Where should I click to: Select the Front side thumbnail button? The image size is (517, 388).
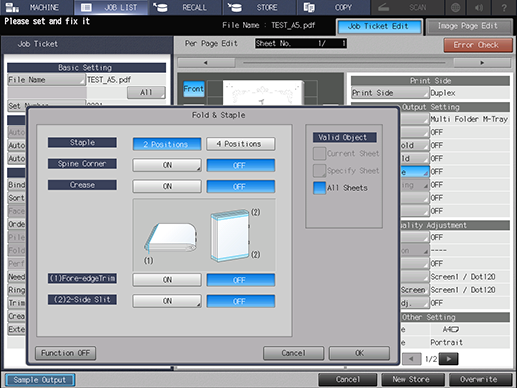[x=194, y=89]
